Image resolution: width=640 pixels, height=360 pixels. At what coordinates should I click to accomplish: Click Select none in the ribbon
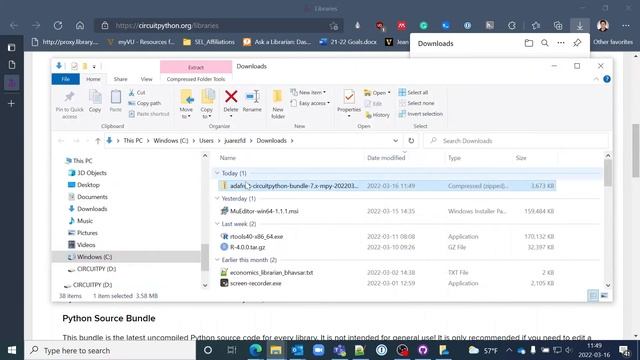point(416,103)
